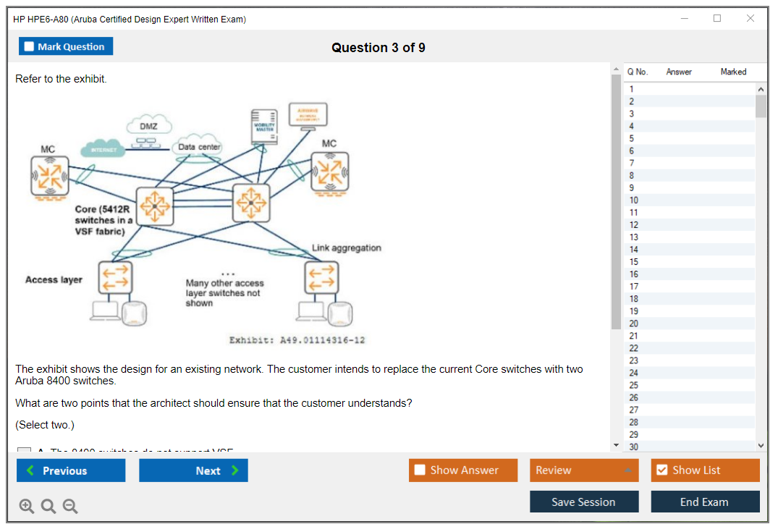Enable the Show Answer checkbox

[420, 470]
